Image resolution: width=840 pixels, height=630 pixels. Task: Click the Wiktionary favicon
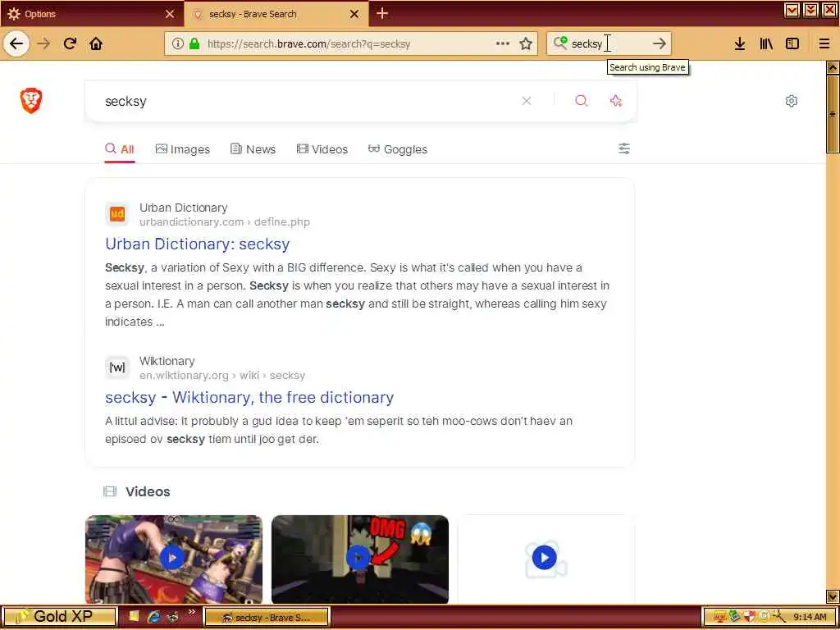(117, 367)
